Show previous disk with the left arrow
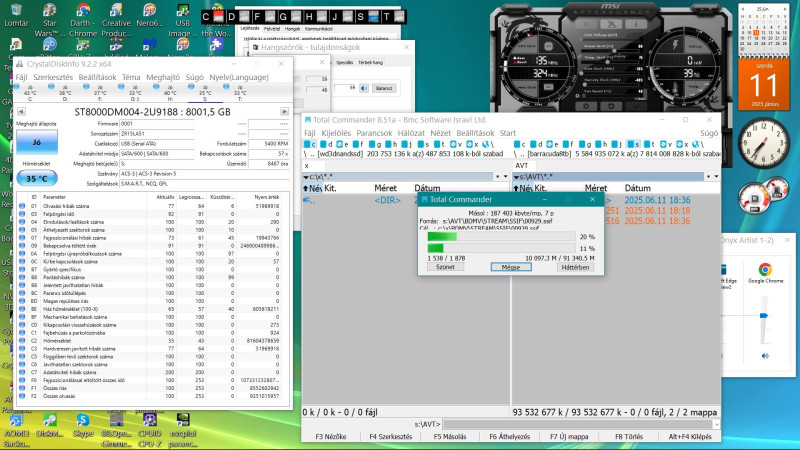800x450 pixels. [x=21, y=112]
